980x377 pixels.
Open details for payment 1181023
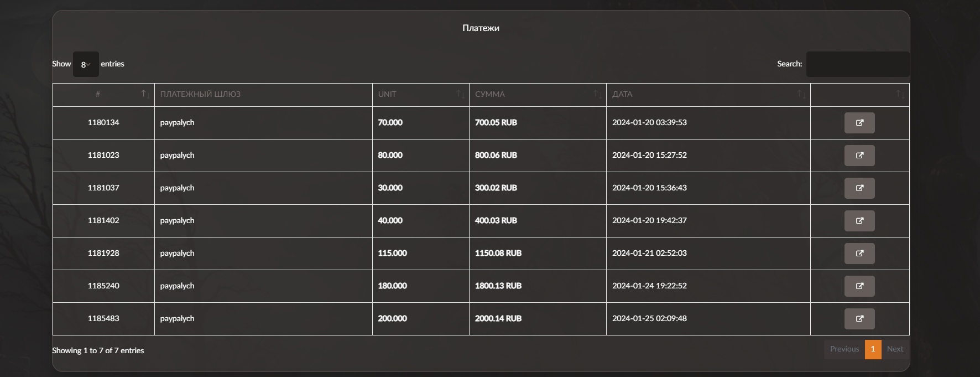[x=859, y=156]
